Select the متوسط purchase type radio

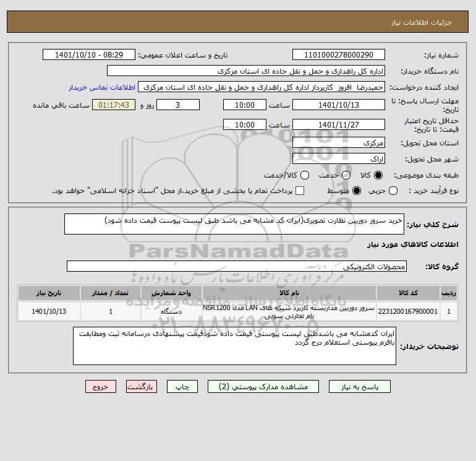pos(357,191)
